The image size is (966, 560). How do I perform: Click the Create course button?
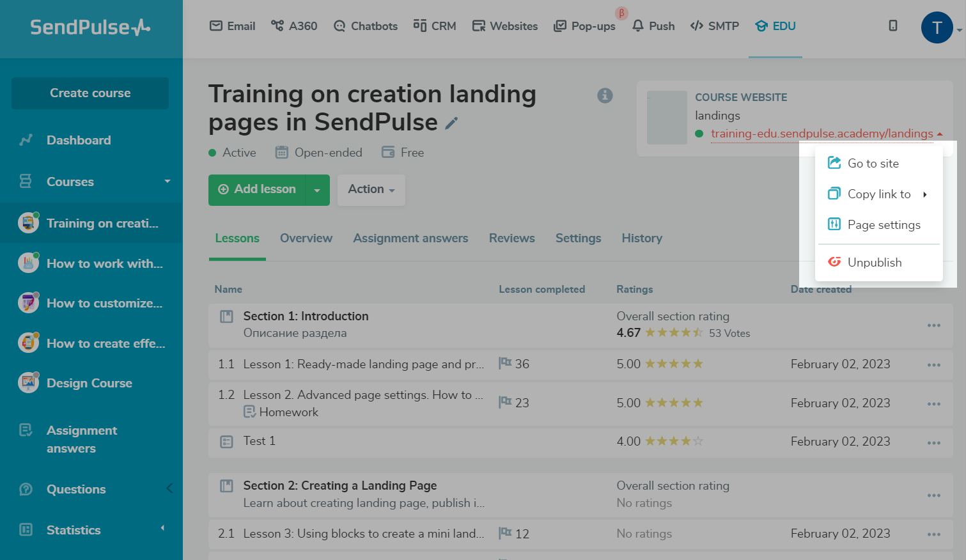90,93
